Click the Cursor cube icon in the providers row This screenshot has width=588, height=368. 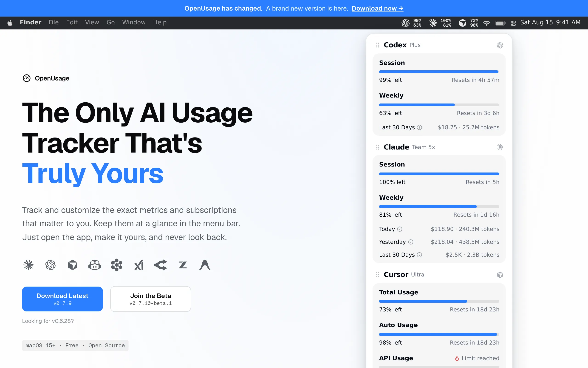[72, 265]
